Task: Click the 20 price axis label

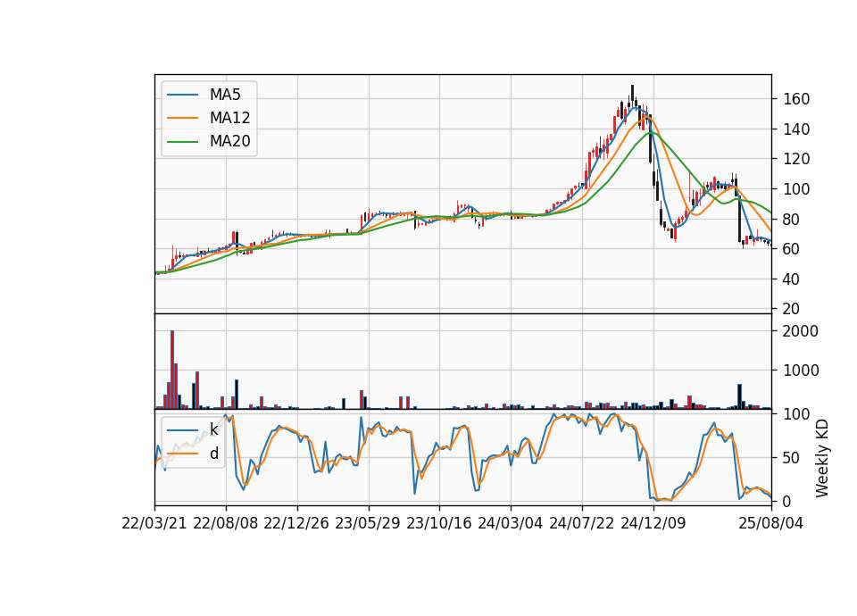Action: (x=792, y=309)
